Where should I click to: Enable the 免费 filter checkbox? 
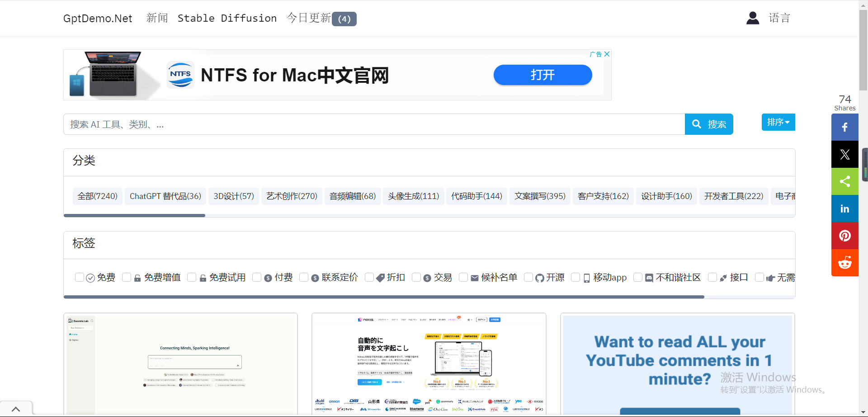tap(80, 277)
